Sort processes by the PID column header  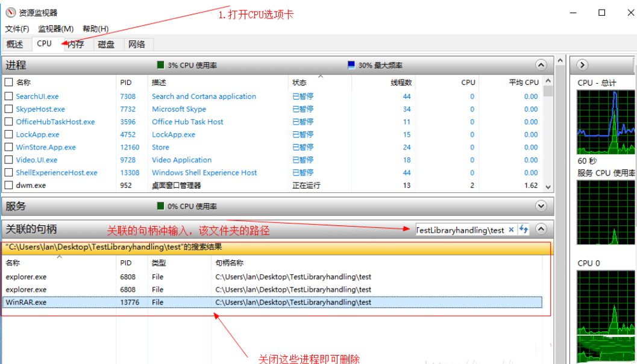[126, 82]
